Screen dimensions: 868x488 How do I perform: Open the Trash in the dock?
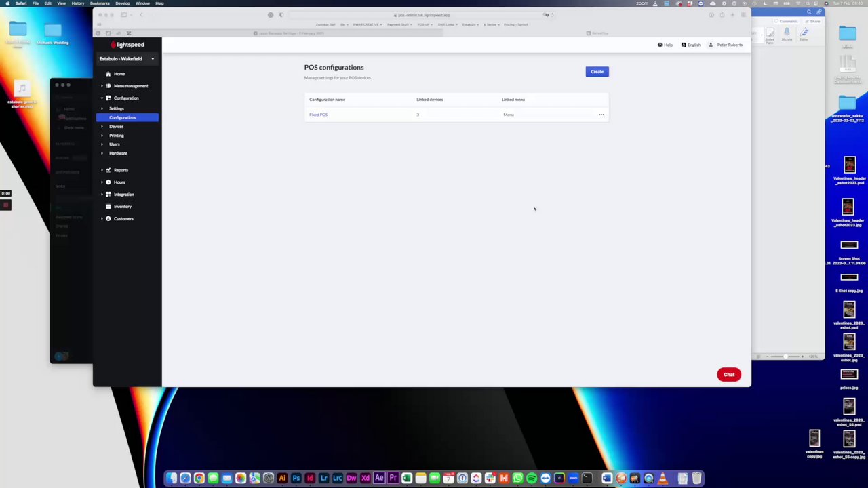[x=696, y=479]
